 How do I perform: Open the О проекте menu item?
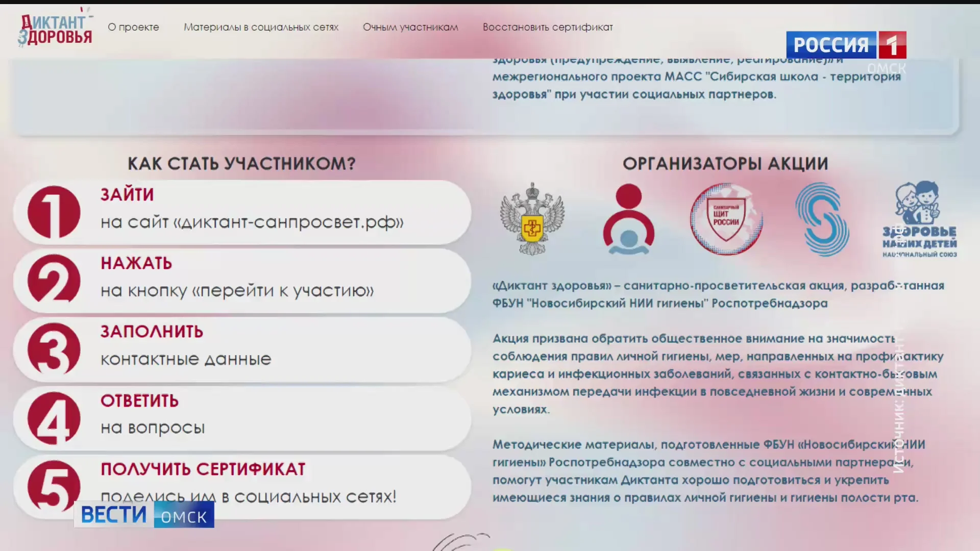133,27
